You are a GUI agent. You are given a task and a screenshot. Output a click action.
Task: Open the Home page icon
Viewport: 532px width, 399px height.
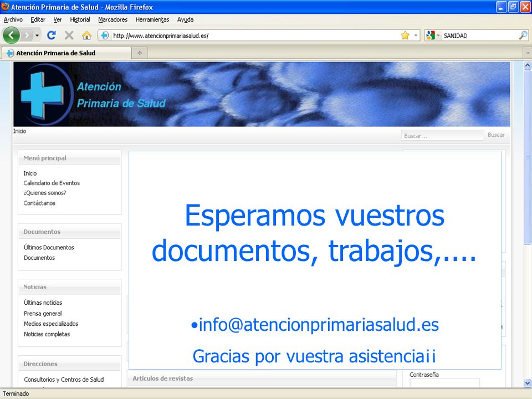click(87, 35)
